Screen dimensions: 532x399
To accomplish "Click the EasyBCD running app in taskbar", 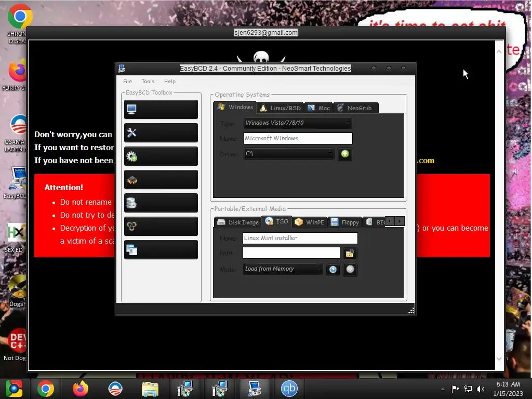I will 254,389.
